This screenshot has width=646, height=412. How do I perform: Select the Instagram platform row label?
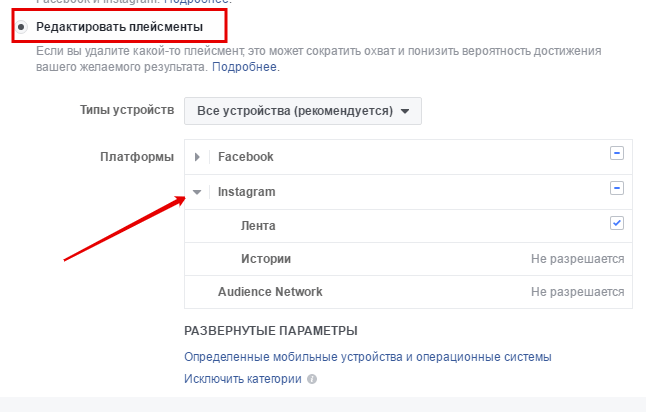coord(246,191)
